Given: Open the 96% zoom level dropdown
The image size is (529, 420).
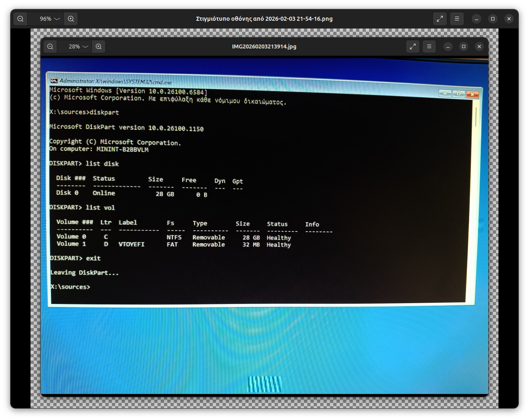Looking at the screenshot, I should pyautogui.click(x=50, y=19).
